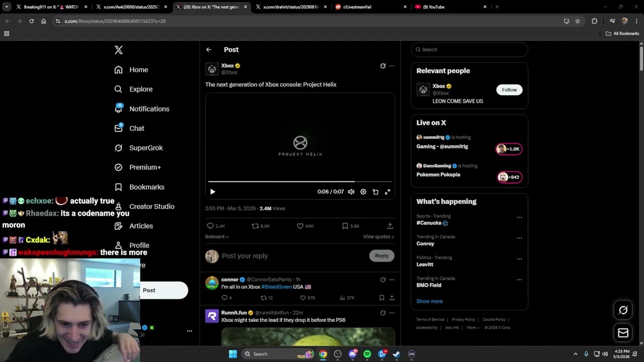Click the X logo in sidebar

tap(119, 50)
